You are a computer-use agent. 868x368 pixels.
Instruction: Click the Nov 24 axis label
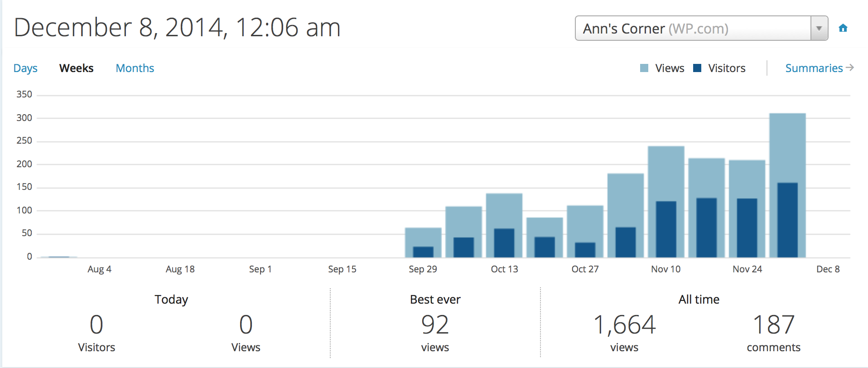click(x=747, y=269)
